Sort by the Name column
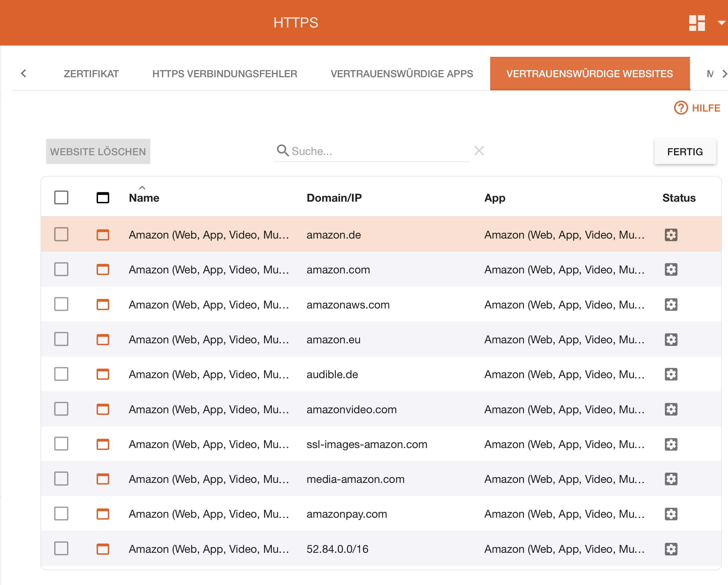Image resolution: width=728 pixels, height=585 pixels. coord(144,198)
